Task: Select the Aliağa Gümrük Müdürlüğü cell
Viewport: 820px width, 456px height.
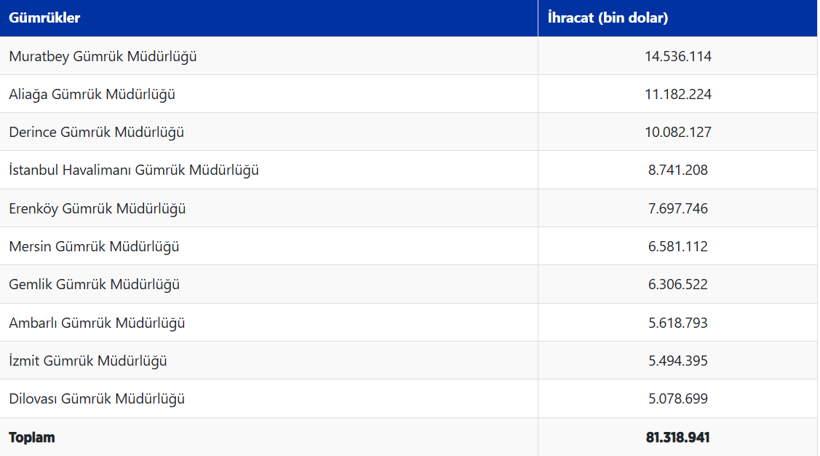Action: click(x=92, y=94)
